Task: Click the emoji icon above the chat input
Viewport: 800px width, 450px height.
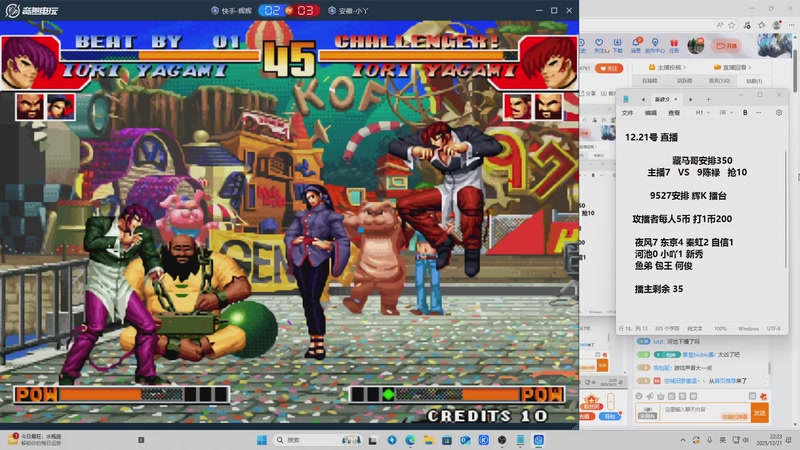Action: pos(639,396)
